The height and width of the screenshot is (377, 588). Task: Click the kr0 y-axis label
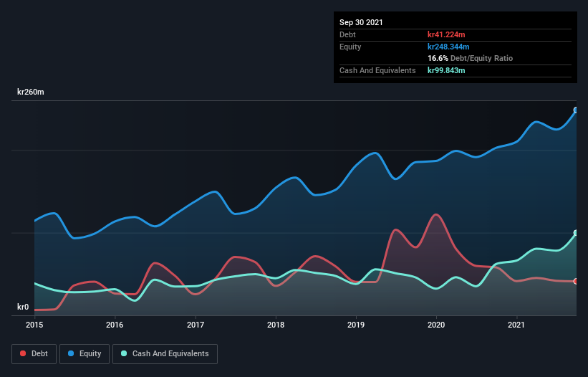pyautogui.click(x=23, y=307)
